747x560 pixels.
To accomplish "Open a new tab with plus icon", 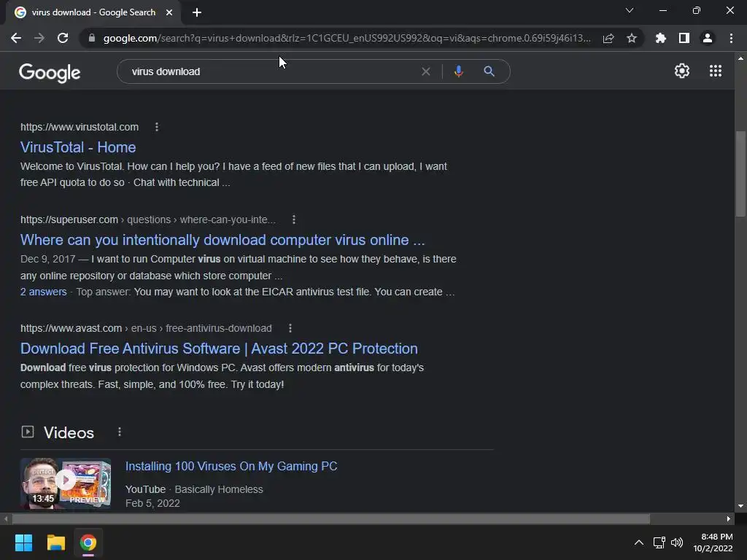I will coord(197,12).
